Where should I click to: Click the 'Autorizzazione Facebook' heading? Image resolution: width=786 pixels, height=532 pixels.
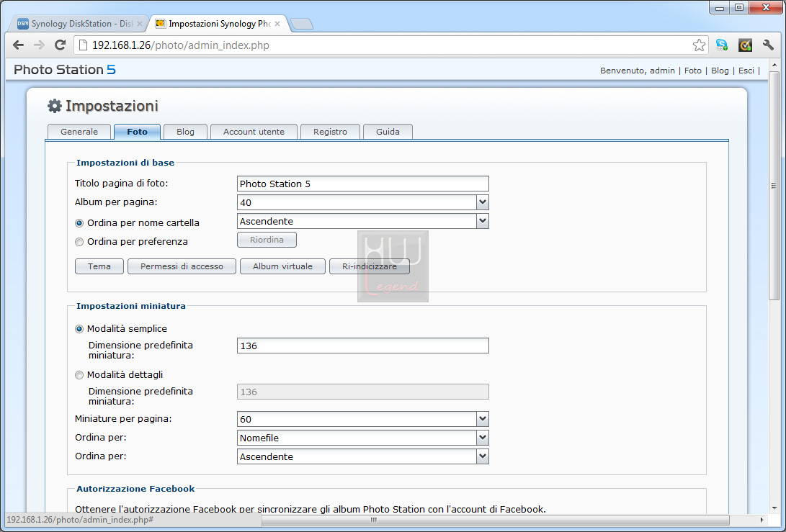[135, 489]
